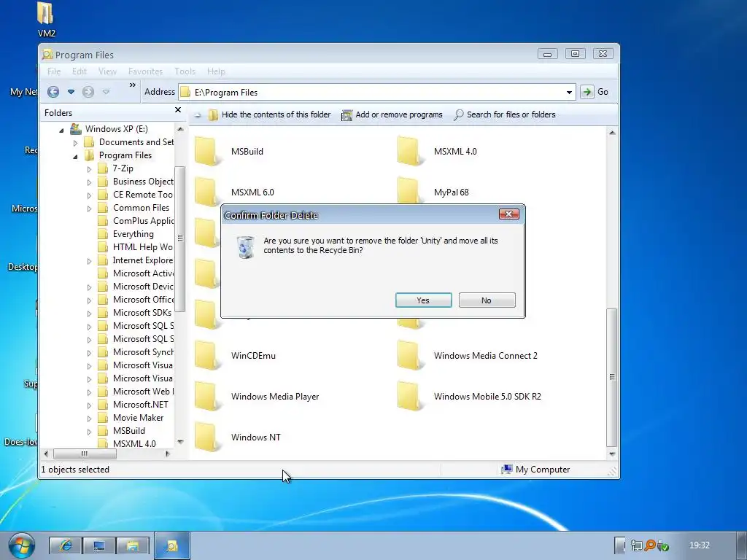
Task: Select Windows Media Connect 2 folder icon
Action: point(409,356)
